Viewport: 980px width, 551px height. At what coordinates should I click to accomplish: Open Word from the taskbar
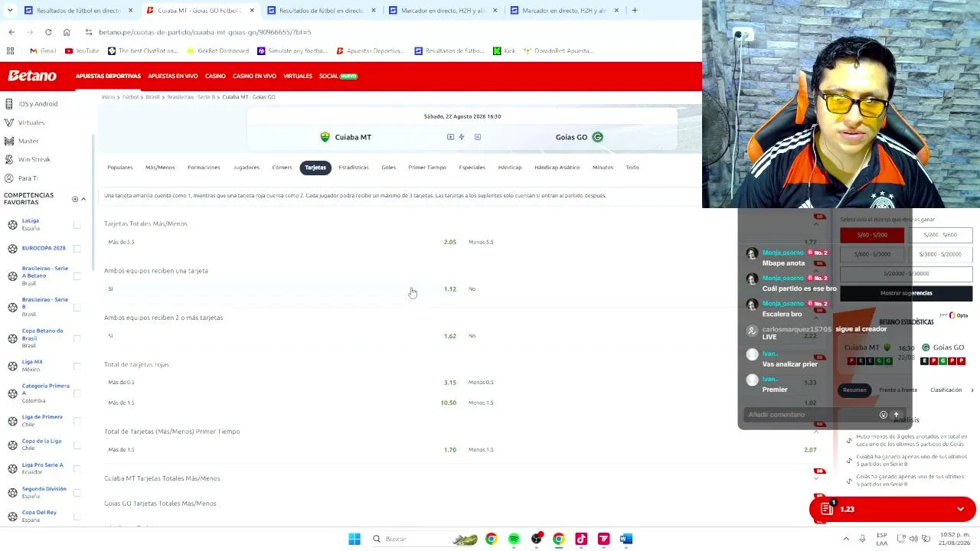(626, 539)
